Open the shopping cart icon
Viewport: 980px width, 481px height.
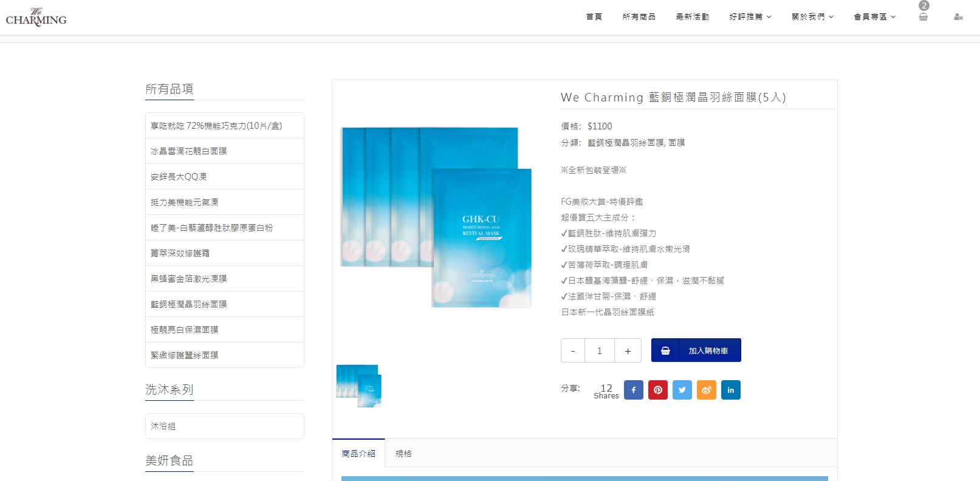coord(923,17)
